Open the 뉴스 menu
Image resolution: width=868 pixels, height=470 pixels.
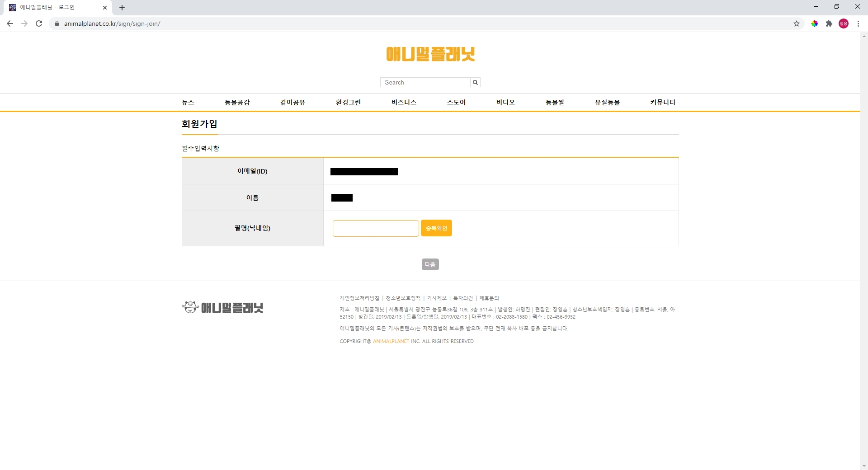click(x=188, y=102)
